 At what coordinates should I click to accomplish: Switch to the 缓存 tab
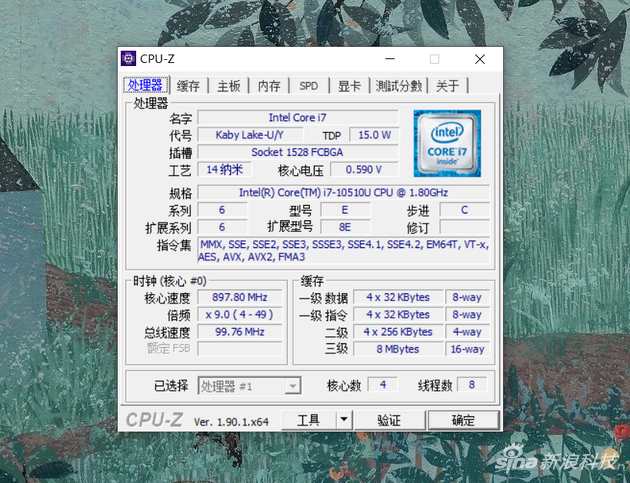188,86
